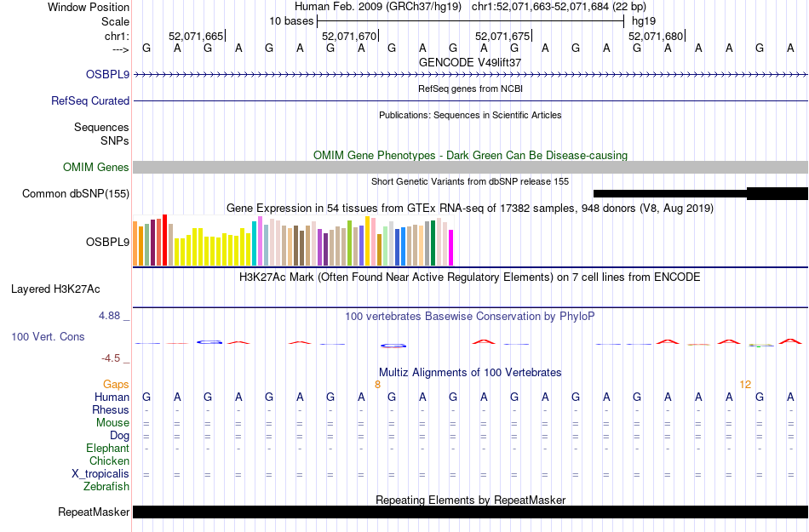809x532 pixels.
Task: Click the Common dbSNP(155) track label
Action: tap(75, 194)
